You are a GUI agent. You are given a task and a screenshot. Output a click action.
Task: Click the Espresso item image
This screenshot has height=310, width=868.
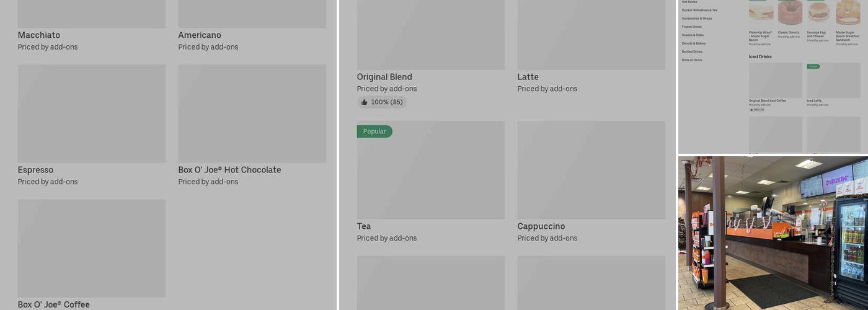(92, 113)
